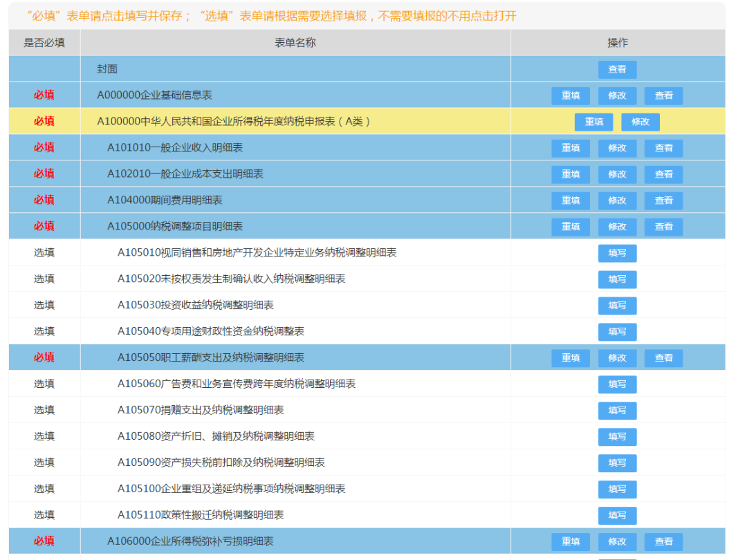Click 重填 for A104000期间费用明细表
Image resolution: width=747 pixels, height=560 pixels.
coord(570,200)
